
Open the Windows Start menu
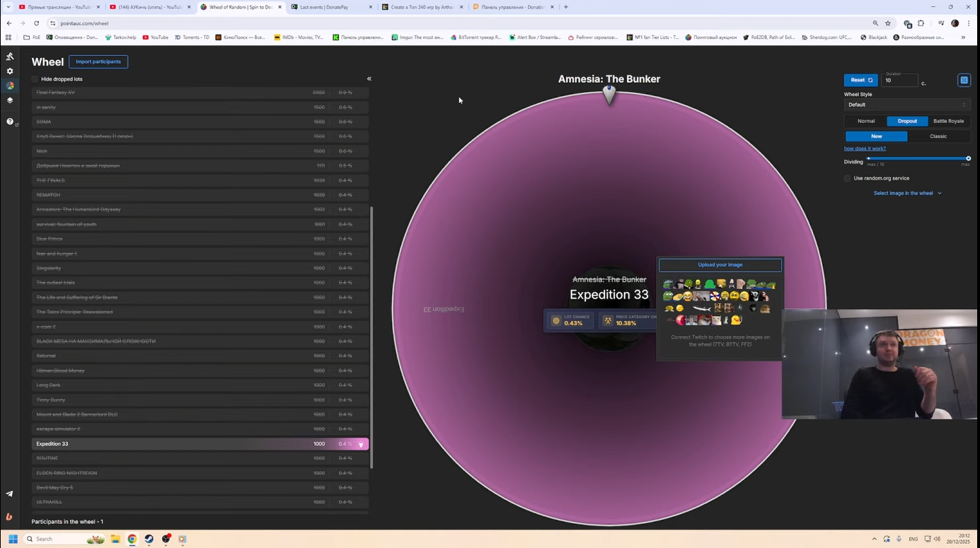(13, 539)
